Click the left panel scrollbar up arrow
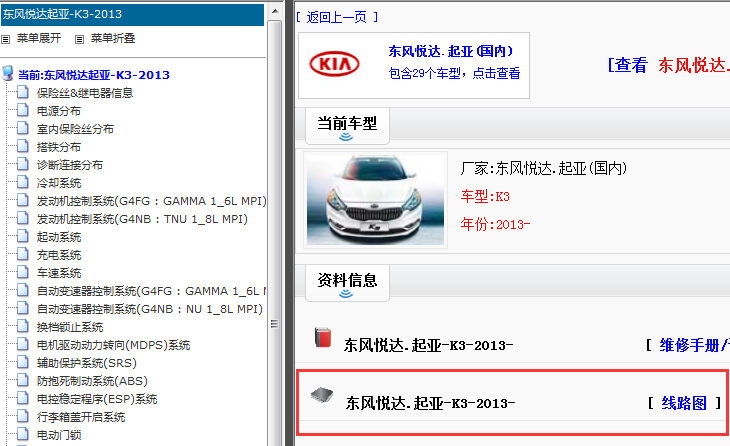 275,11
